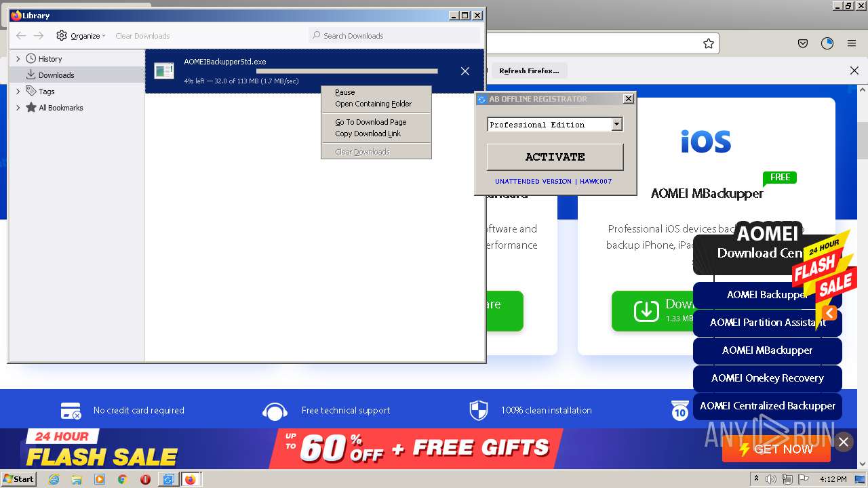Image resolution: width=868 pixels, height=488 pixels.
Task: Select Tags in the Library sidebar
Action: click(46, 91)
